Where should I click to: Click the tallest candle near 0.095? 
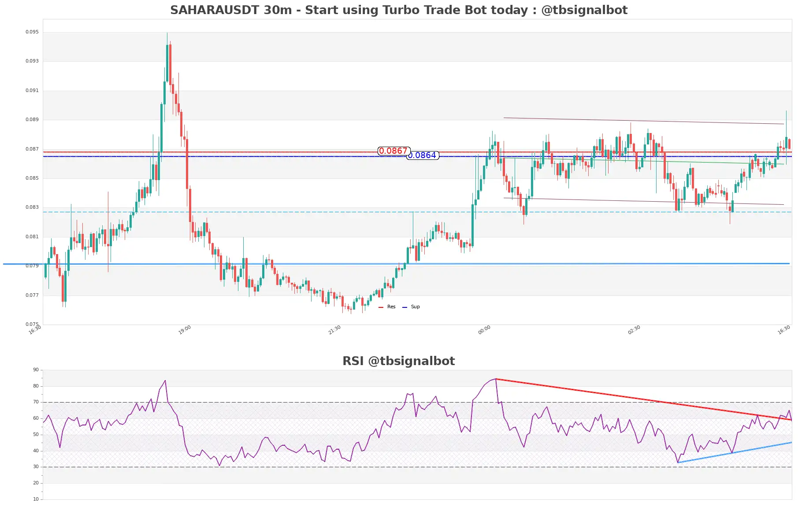[x=167, y=64]
